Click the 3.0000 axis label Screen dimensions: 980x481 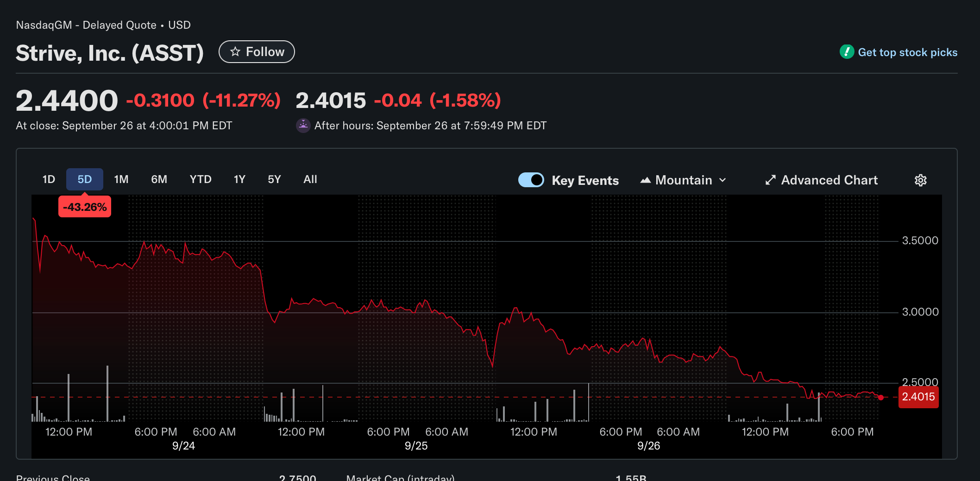920,312
